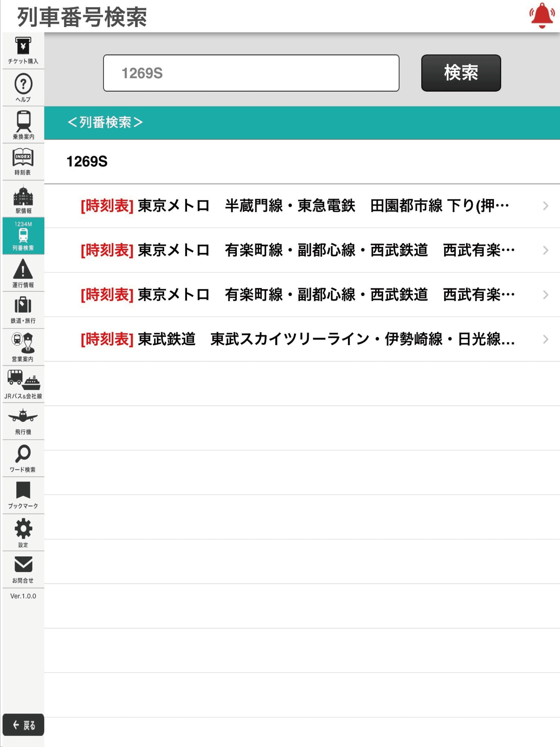560x747 pixels.
Task: Expand chevron on 半蔵門線 result row
Action: 546,206
